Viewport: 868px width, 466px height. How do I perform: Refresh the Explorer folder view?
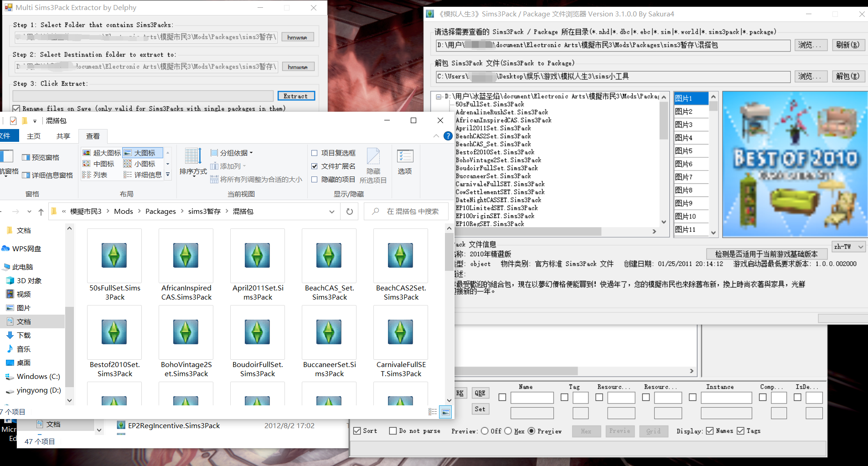click(350, 212)
